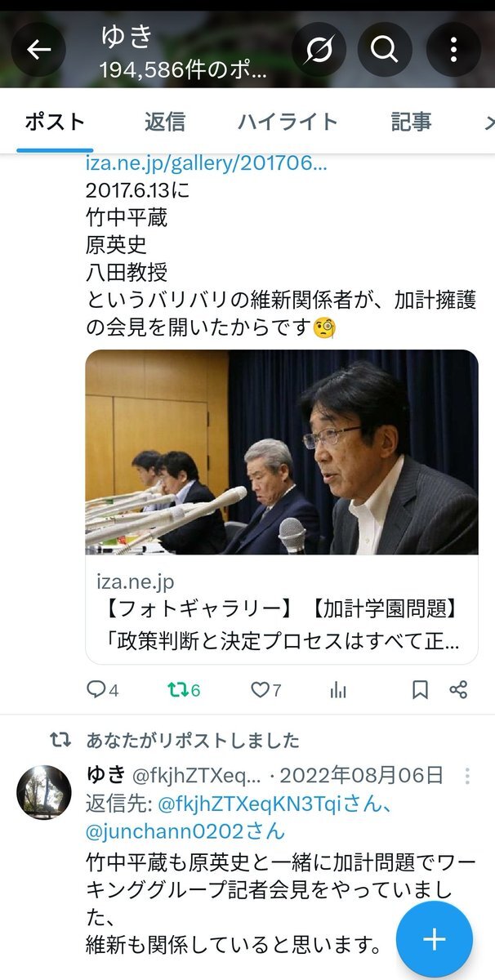
Task: Open the iza.ne.jp/gallery link
Action: click(207, 163)
